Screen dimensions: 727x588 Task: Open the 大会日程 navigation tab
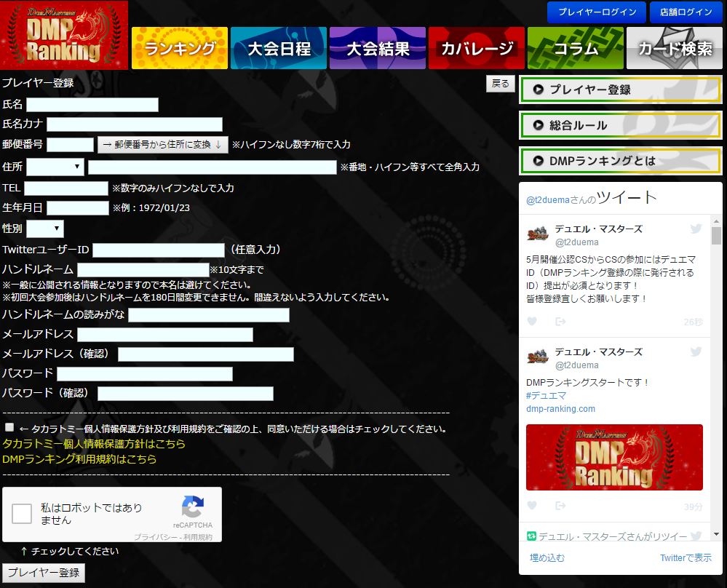[x=279, y=48]
